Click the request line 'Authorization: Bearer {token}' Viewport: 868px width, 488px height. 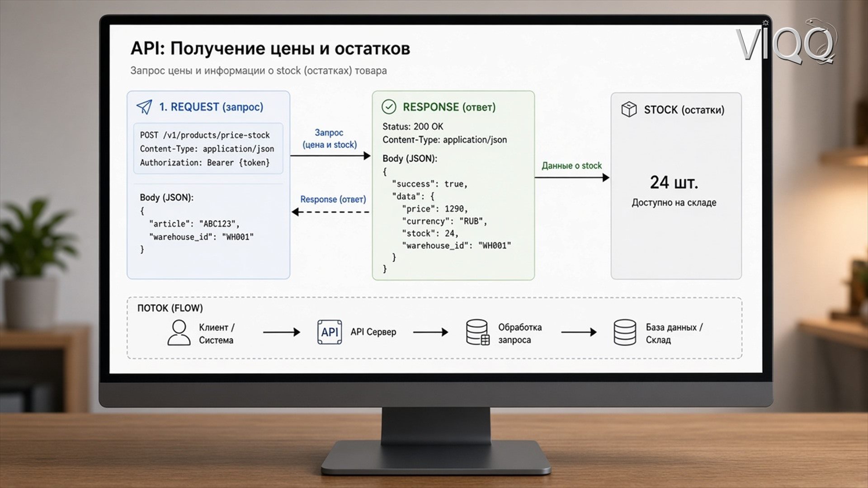point(205,163)
